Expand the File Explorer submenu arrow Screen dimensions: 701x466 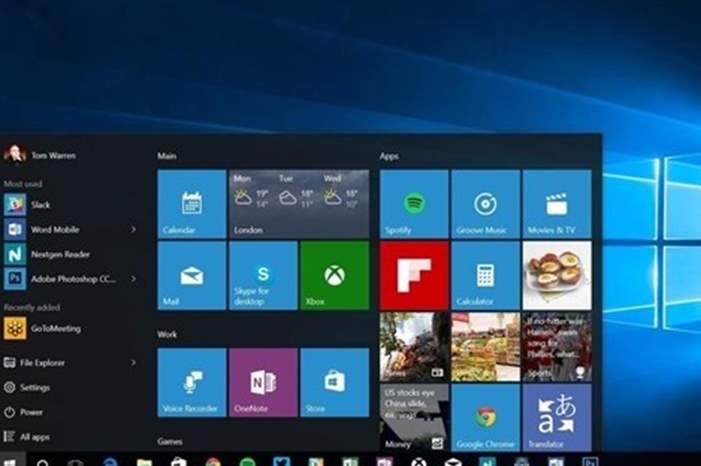click(133, 362)
